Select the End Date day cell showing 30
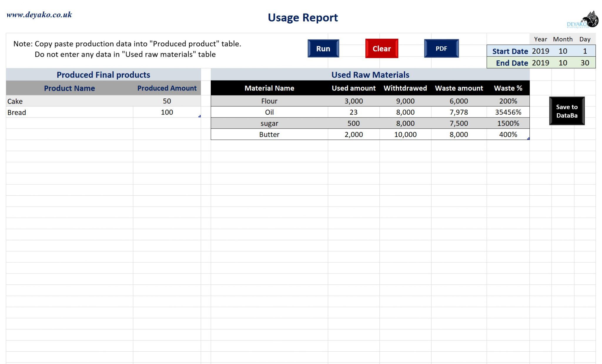 585,63
